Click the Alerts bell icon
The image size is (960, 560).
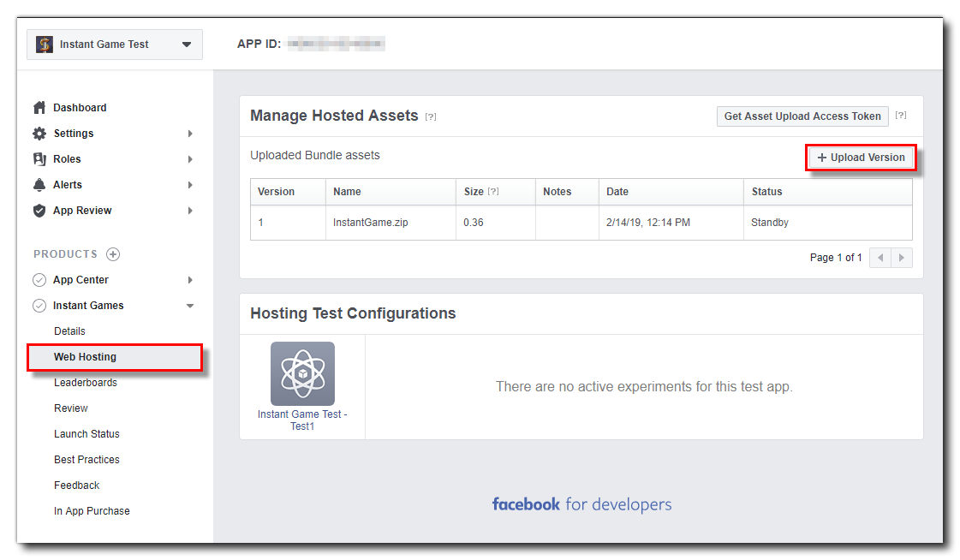click(39, 185)
